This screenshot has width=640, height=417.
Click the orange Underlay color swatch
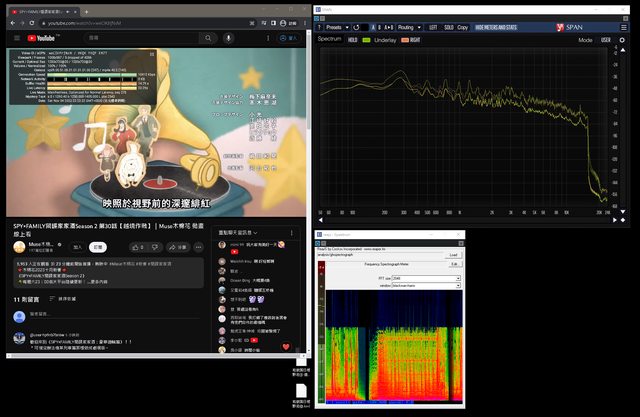coord(405,40)
